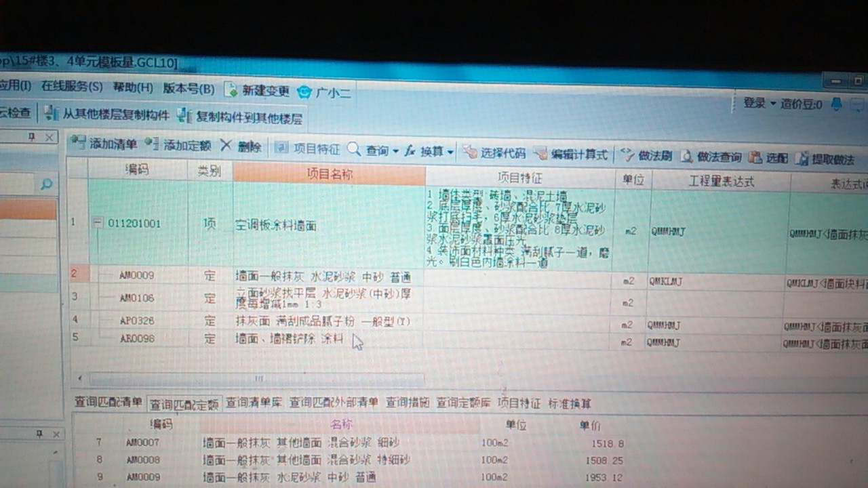Screen dimensions: 868x488
Task: Switch to 查询措施 tab
Action: (408, 403)
